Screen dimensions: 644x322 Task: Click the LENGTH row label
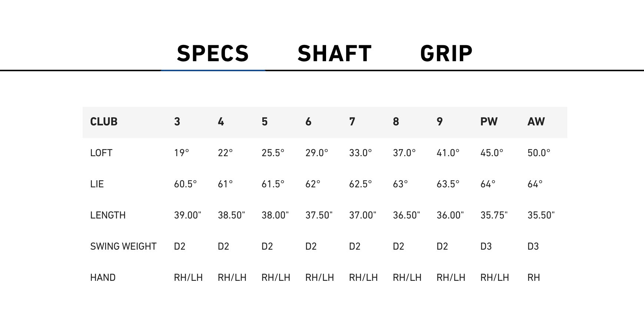click(108, 215)
